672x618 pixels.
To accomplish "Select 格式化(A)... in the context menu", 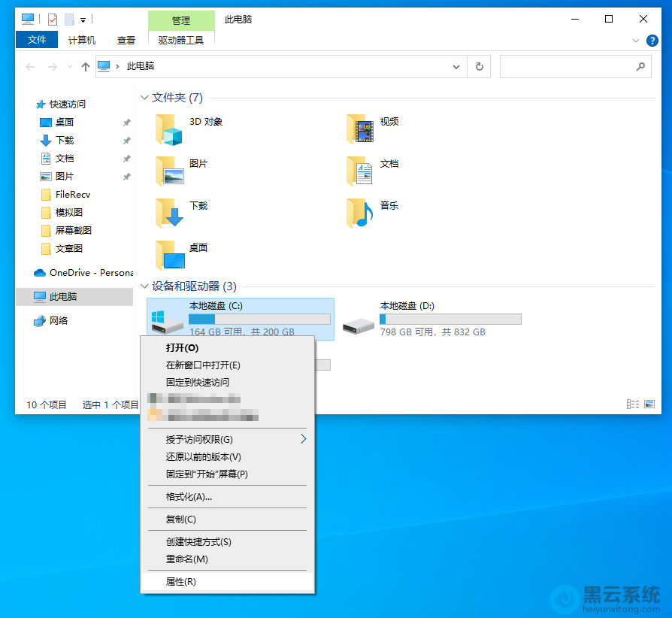I will (189, 497).
